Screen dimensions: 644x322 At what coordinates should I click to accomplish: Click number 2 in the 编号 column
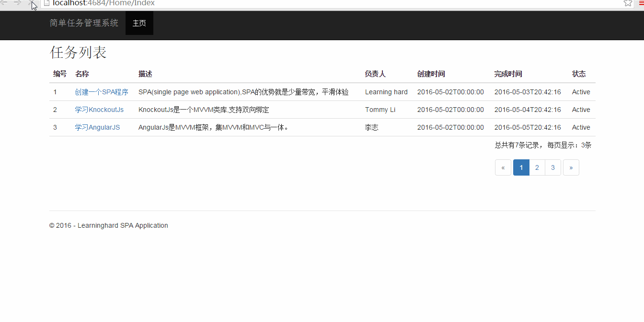click(x=55, y=110)
